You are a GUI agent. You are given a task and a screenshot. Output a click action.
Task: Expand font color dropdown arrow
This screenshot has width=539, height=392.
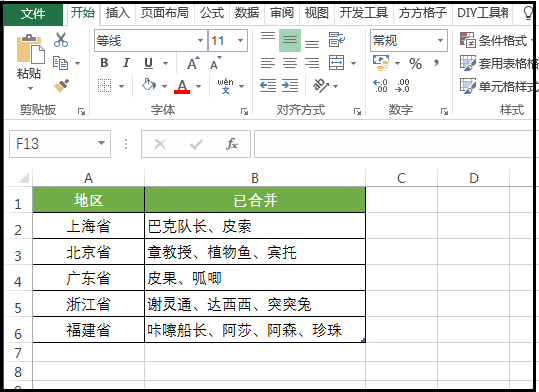(198, 86)
